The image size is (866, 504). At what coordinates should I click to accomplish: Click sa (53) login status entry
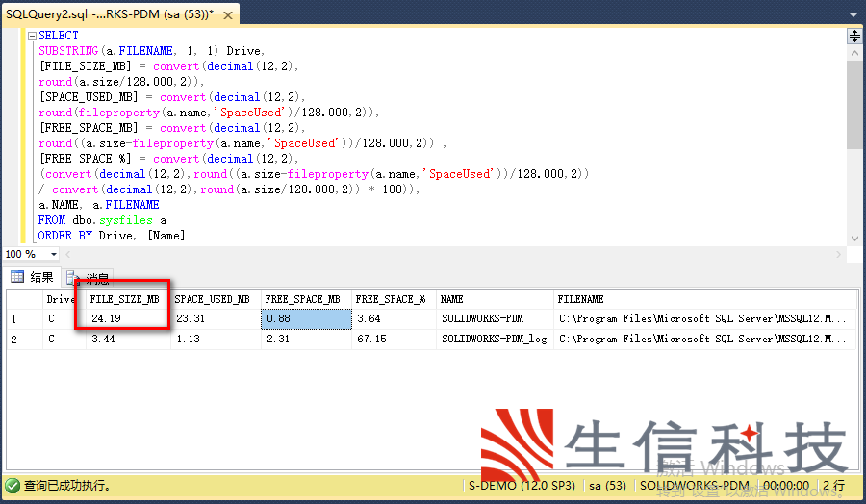(607, 486)
